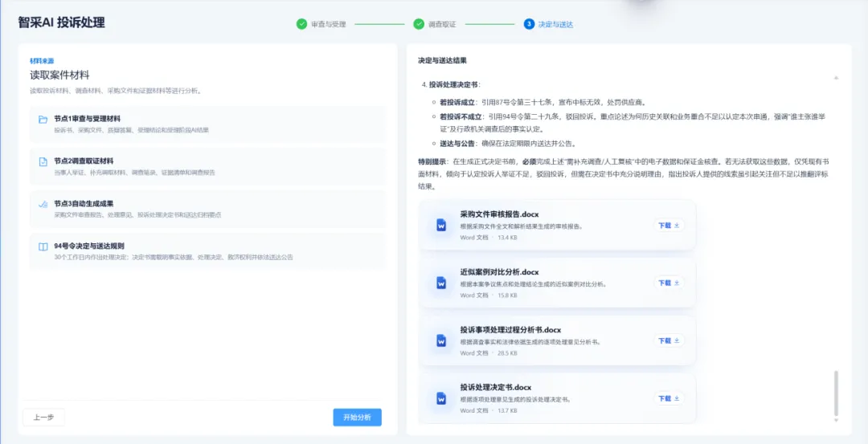Click the check-lines icon for 节点3自动生成成果
Image resolution: width=868 pixels, height=444 pixels.
(x=43, y=204)
